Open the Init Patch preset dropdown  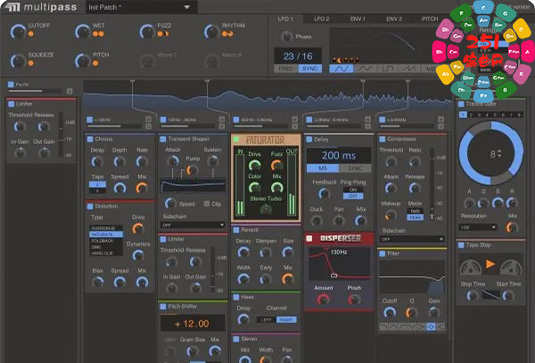tap(142, 7)
